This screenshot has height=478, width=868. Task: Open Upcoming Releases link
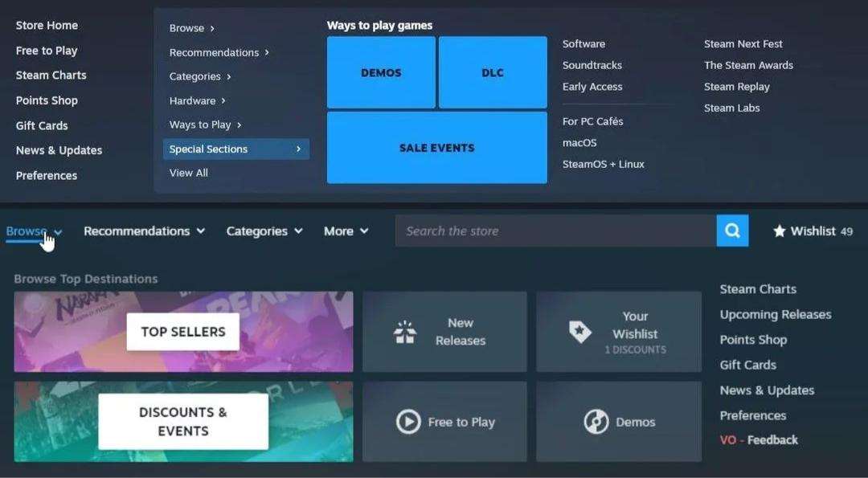point(775,314)
